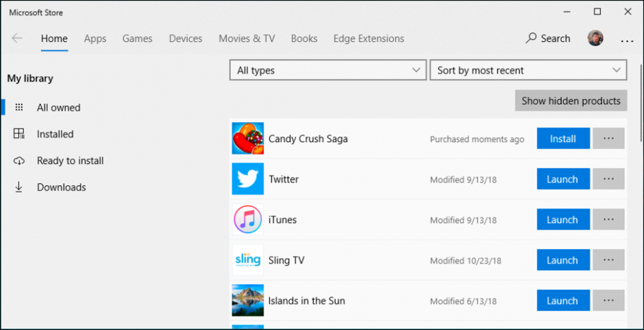Viewport: 644px width, 330px height.
Task: Open the Twitter bird icon
Action: click(247, 179)
